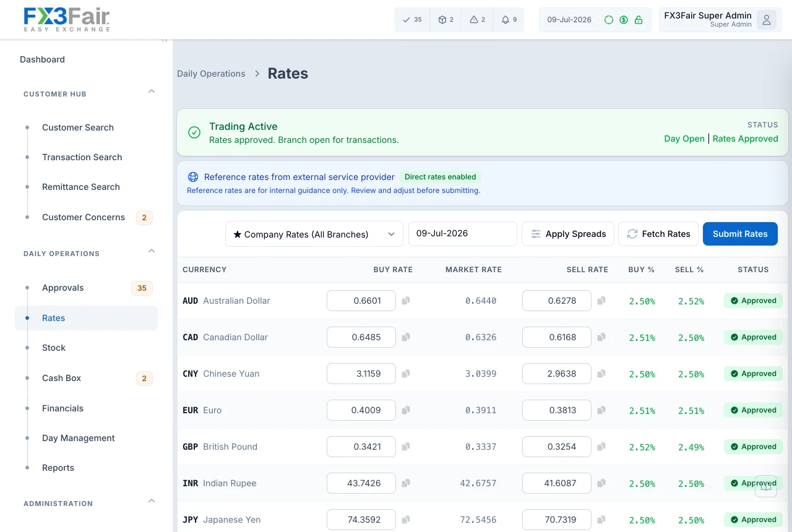
Task: Open Customer Search in the sidebar
Action: 78,127
